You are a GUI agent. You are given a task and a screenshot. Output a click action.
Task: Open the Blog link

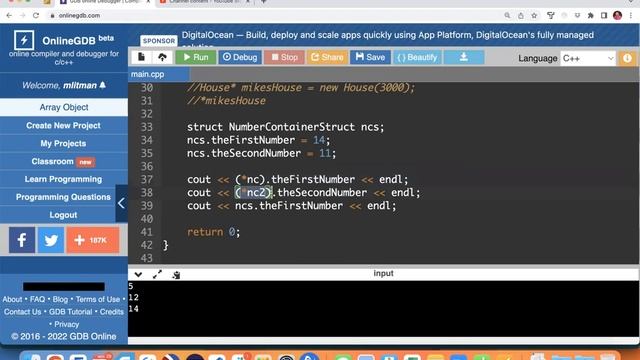pyautogui.click(x=60, y=299)
